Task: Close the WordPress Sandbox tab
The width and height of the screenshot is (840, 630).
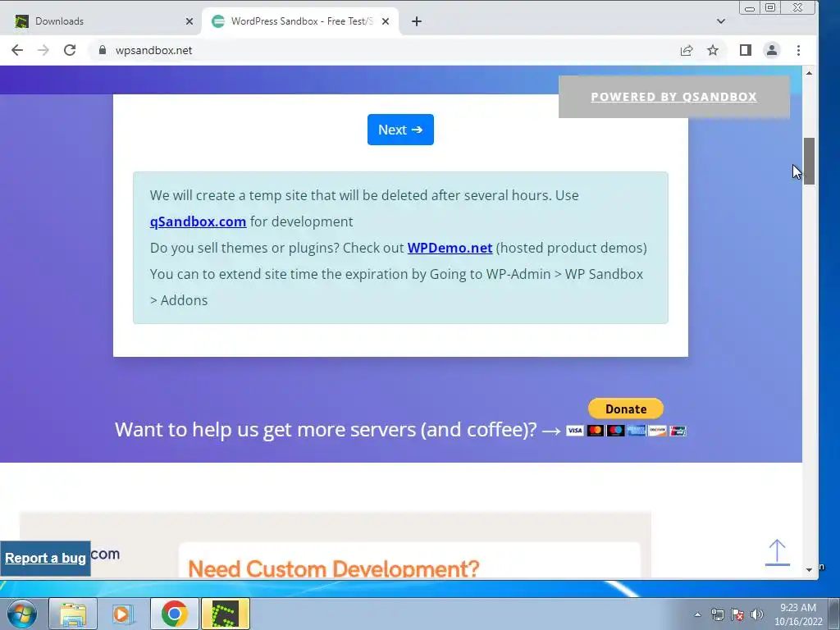Action: pos(386,21)
